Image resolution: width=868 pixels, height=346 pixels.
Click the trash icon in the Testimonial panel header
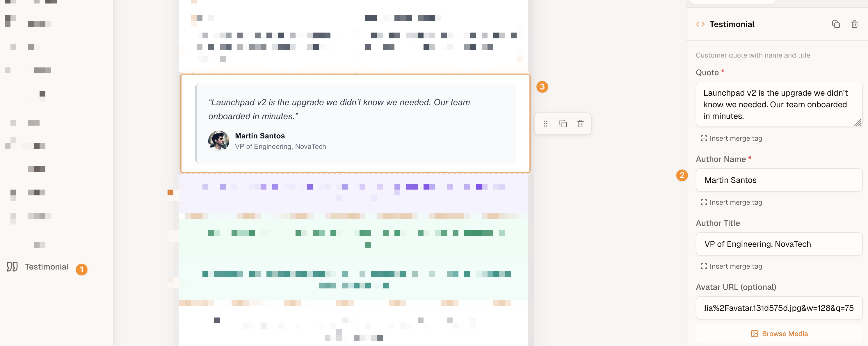pyautogui.click(x=854, y=24)
